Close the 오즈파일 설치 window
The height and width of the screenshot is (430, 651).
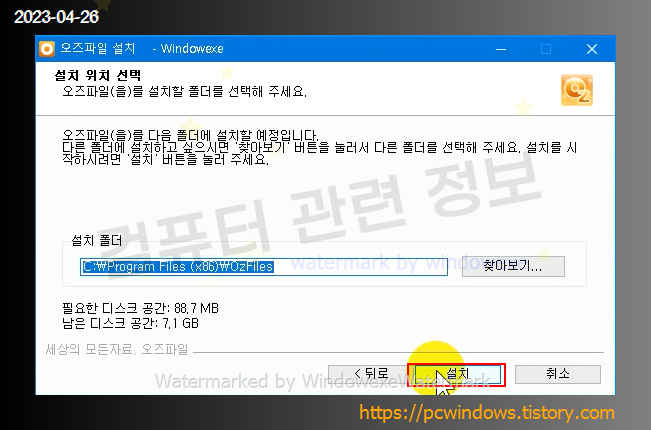[592, 49]
